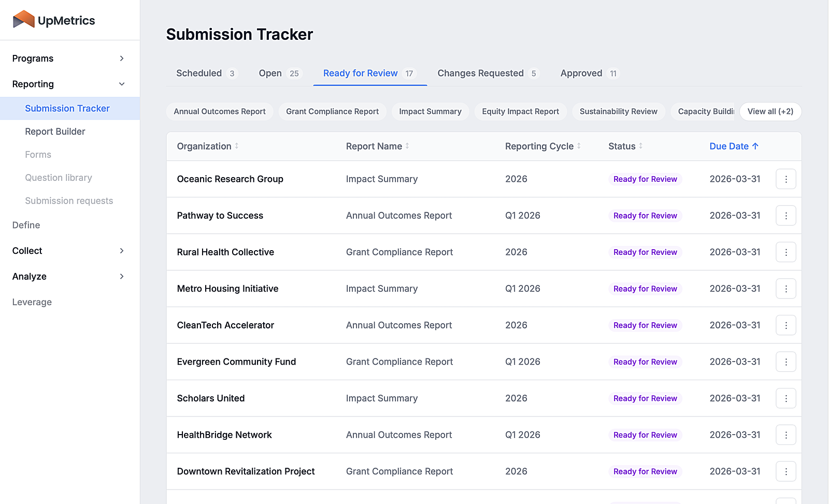Click the three-dot menu beside HealthBridge Network
Image resolution: width=829 pixels, height=504 pixels.
click(786, 435)
